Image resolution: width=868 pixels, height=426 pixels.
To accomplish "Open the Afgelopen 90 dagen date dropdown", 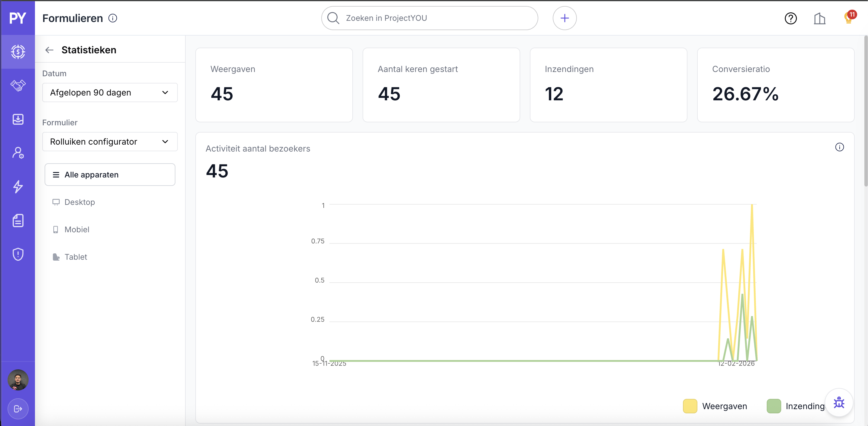I will (110, 92).
